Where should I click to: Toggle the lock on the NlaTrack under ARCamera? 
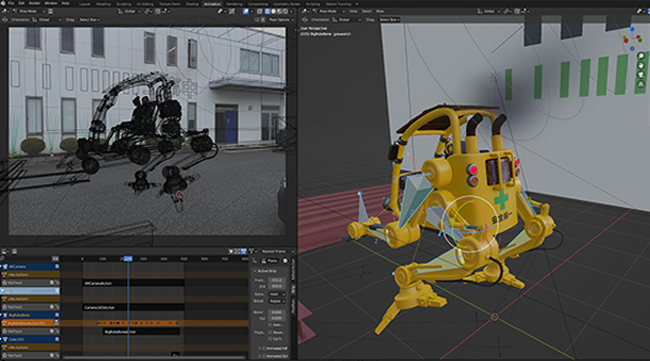pos(57,283)
